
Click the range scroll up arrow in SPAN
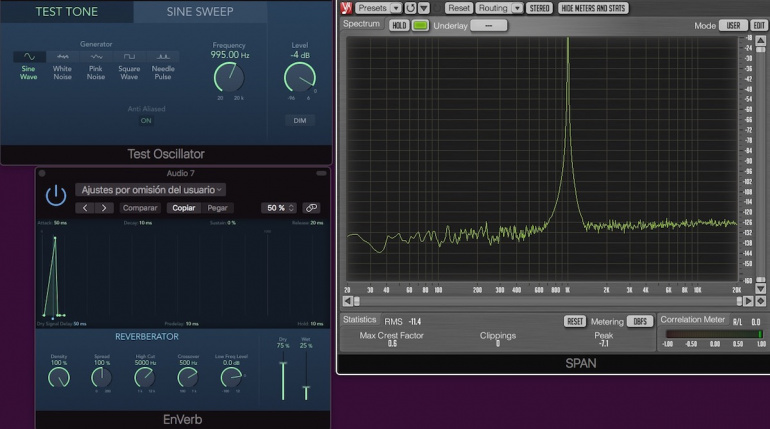[761, 40]
